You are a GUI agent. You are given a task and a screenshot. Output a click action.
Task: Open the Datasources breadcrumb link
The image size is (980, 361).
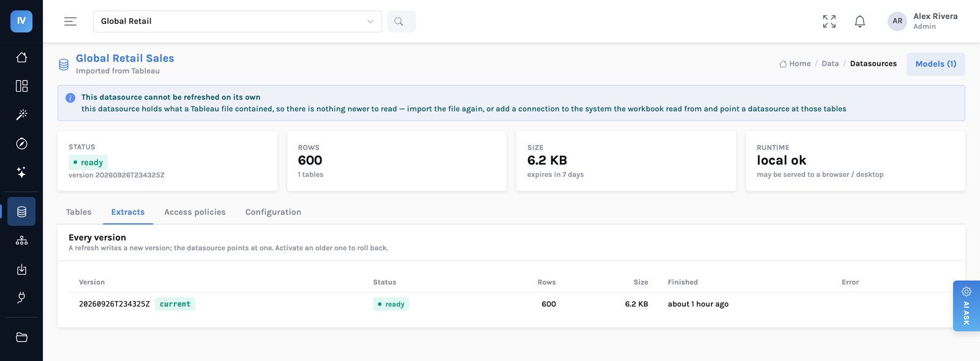pos(873,64)
